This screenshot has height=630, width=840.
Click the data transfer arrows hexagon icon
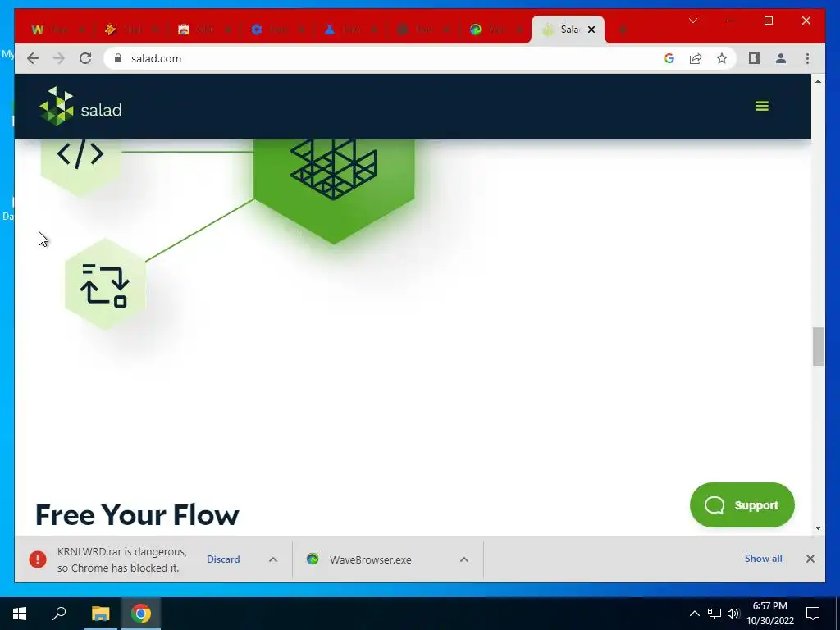click(x=105, y=285)
